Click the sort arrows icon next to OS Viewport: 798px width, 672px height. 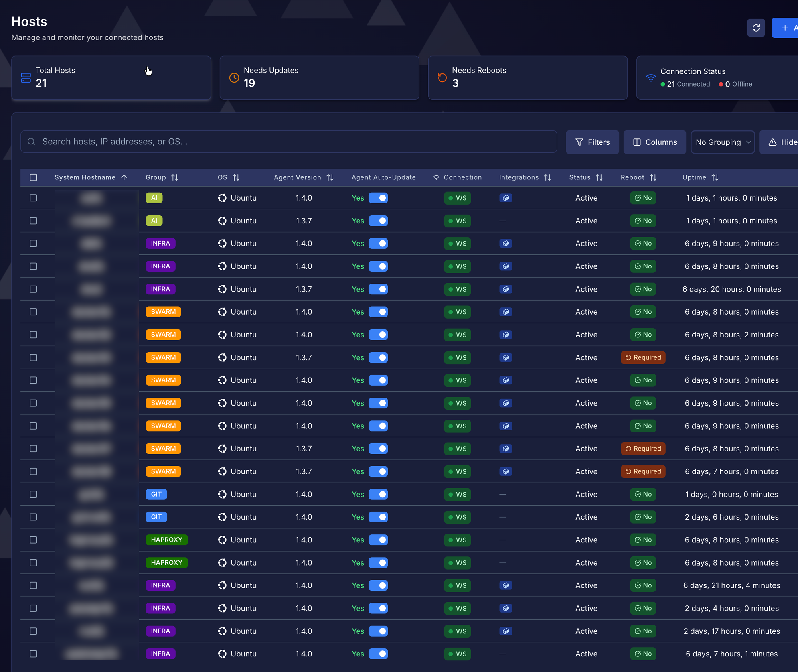[x=236, y=177]
